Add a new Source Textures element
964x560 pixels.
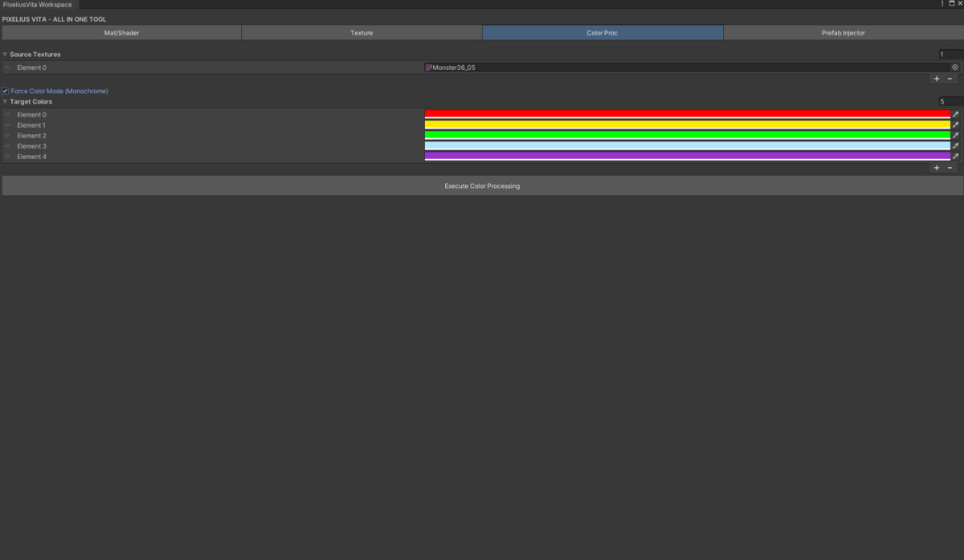point(937,79)
